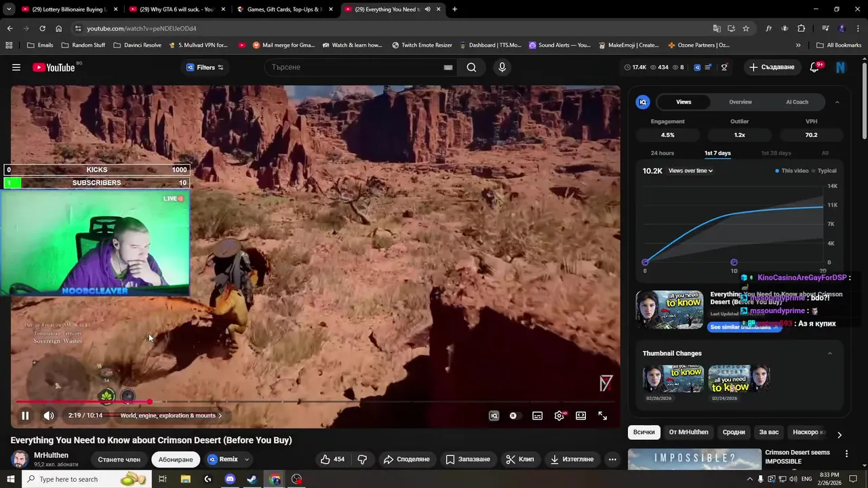The width and height of the screenshot is (868, 488).
Task: Open Windows Start menu
Action: point(10,479)
